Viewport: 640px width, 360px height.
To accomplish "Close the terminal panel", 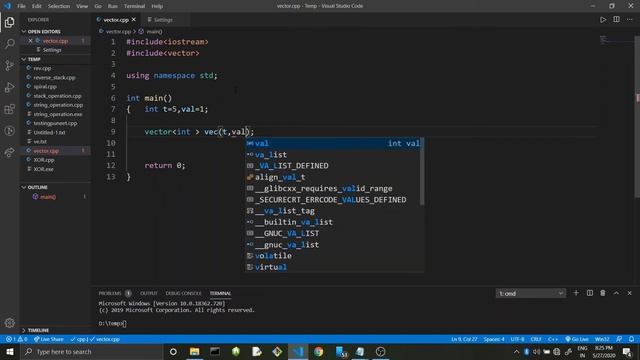I will 629,293.
